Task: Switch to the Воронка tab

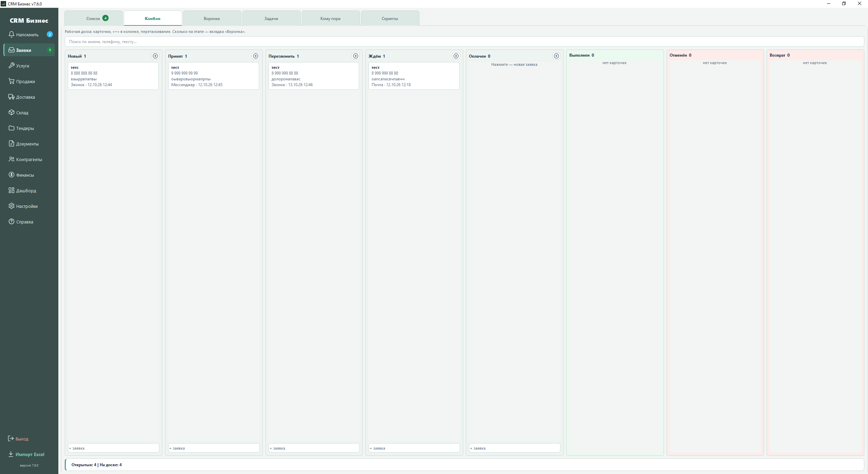Action: pos(212,18)
